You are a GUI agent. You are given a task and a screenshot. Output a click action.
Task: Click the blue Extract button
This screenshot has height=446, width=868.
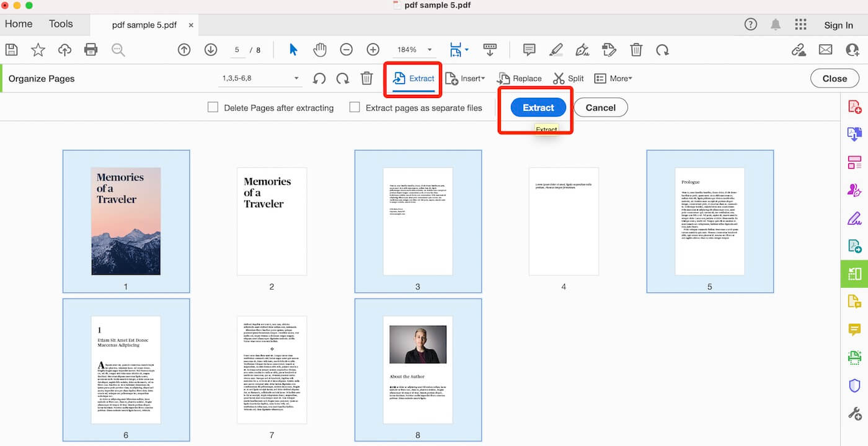tap(537, 107)
